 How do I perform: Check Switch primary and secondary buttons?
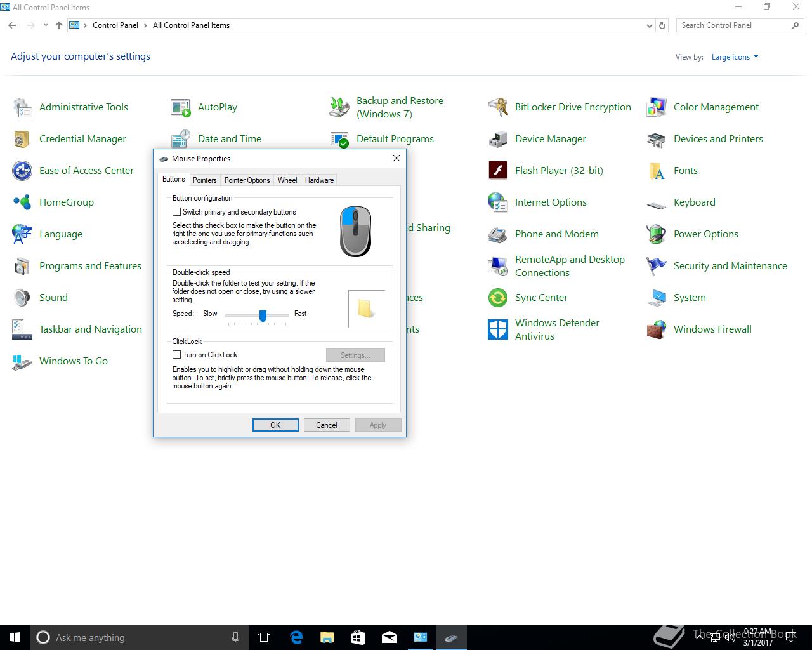[x=177, y=212]
